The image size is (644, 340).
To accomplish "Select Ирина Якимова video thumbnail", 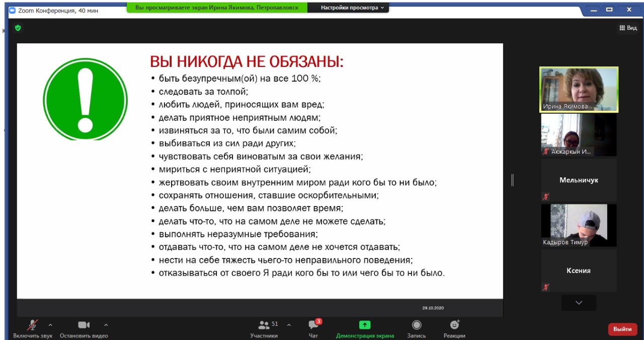I will click(x=579, y=90).
